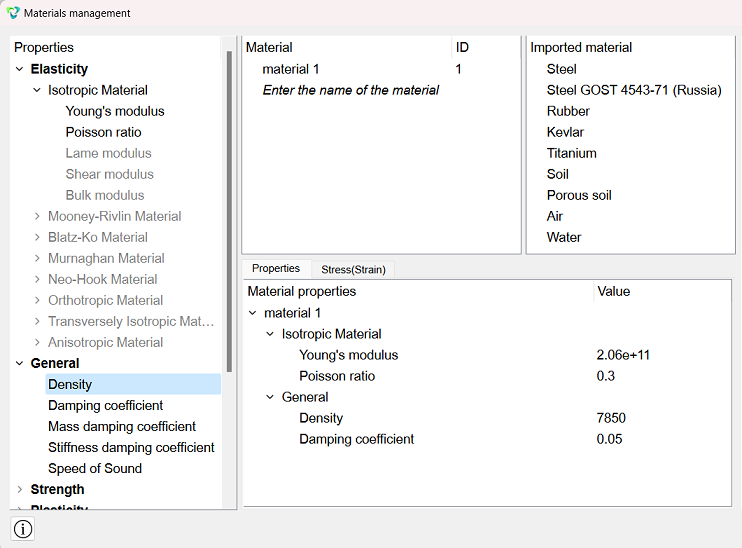Collapse material 1 in Material properties table
742x548 pixels.
[x=253, y=313]
